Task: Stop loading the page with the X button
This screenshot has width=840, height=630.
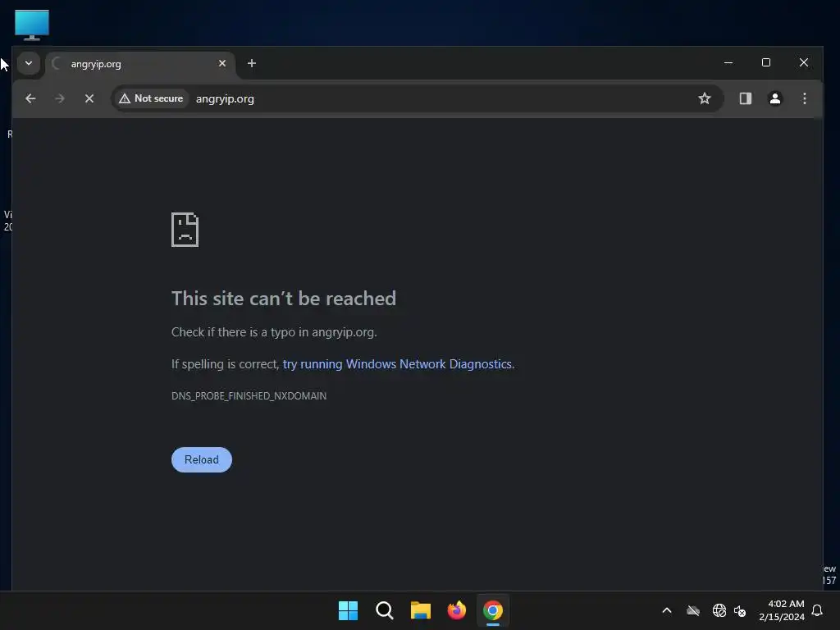Action: 89,98
